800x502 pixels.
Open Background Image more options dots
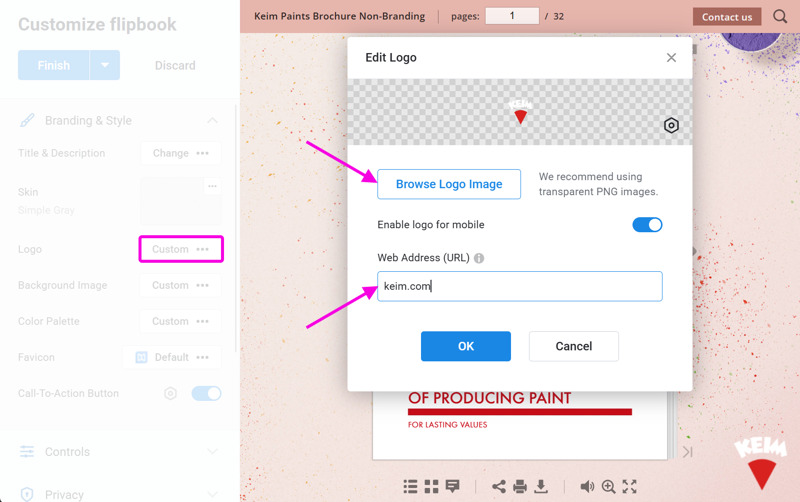pos(203,285)
